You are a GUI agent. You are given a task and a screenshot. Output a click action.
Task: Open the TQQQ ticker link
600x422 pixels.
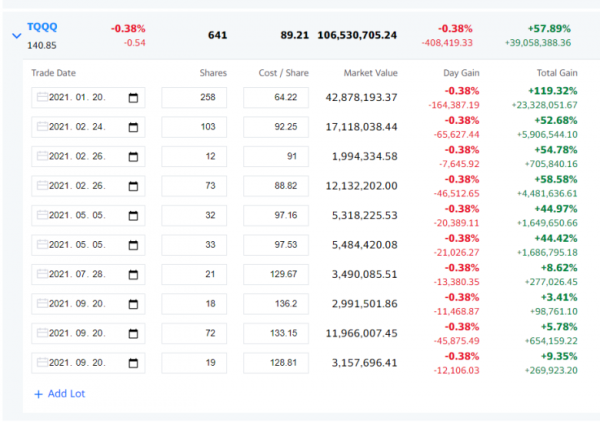(42, 27)
